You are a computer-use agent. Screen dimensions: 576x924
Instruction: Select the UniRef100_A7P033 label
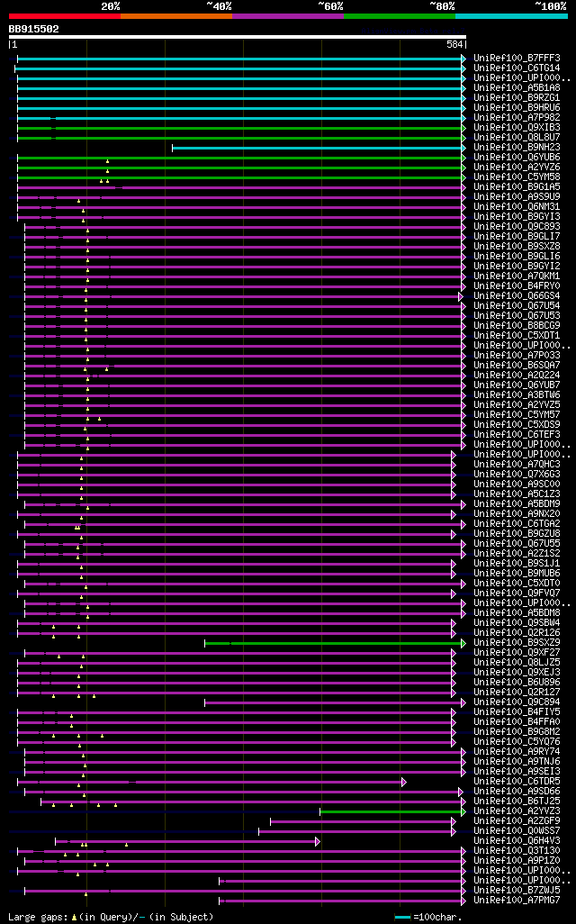(517, 356)
